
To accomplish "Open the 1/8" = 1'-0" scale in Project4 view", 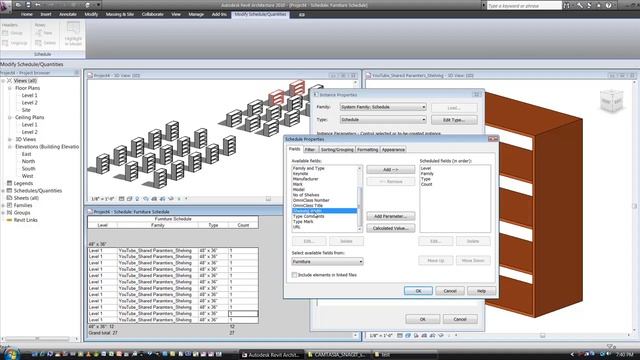I will point(102,199).
